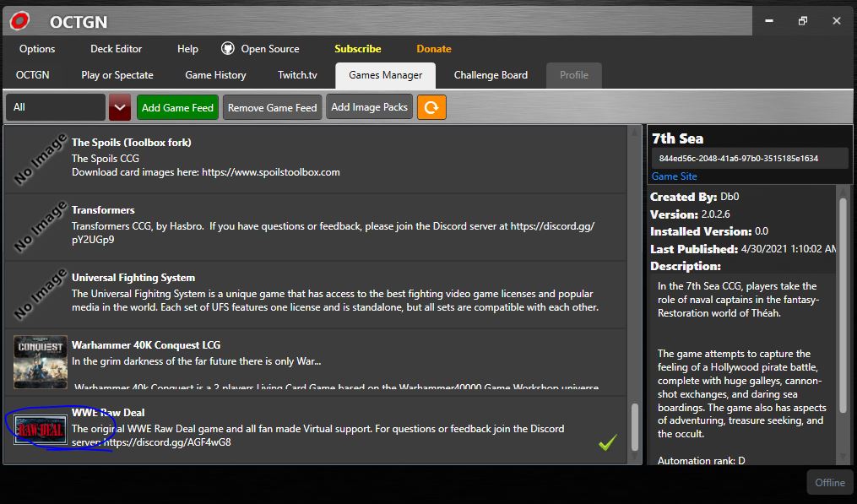This screenshot has height=504, width=857.
Task: Click the description panel scrollbar thumb
Action: pos(843,305)
